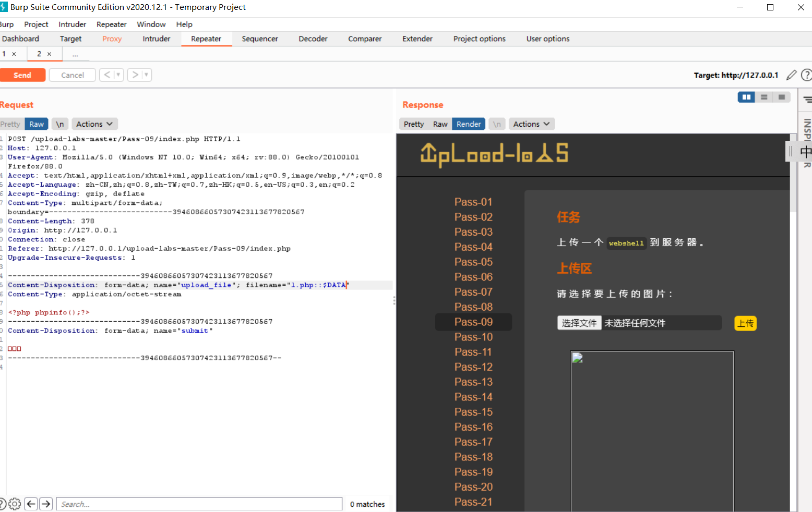Close Repeater tab 2
This screenshot has height=512, width=812.
pyautogui.click(x=49, y=54)
